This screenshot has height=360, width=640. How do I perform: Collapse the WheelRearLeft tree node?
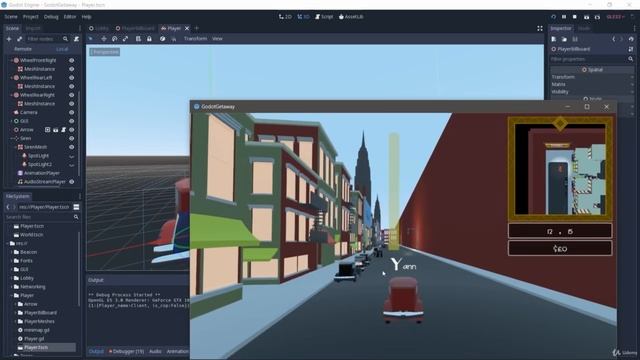(11, 78)
